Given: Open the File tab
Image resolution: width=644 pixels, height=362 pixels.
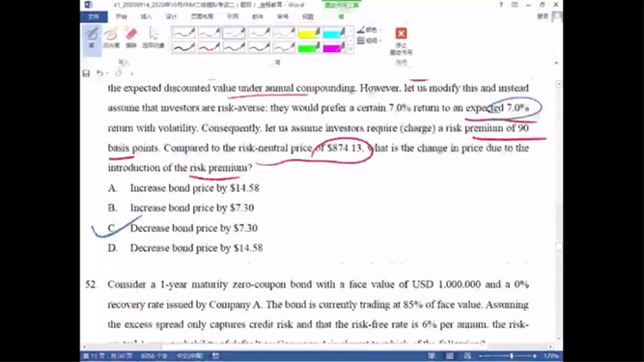Looking at the screenshot, I should click(x=94, y=16).
